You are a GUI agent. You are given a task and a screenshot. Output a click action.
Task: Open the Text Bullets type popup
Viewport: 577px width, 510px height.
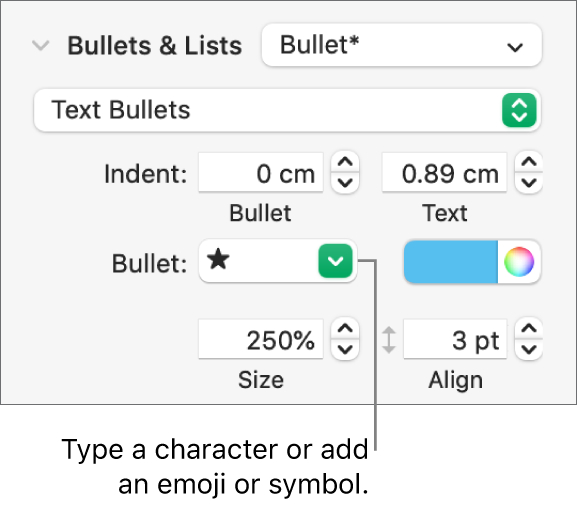(287, 110)
